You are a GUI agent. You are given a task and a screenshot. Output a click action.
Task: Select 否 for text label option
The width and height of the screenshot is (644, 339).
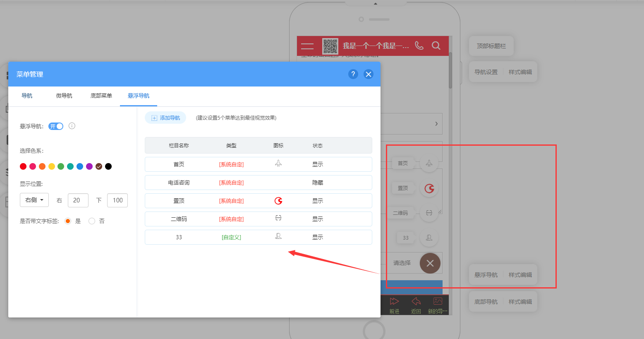pyautogui.click(x=92, y=221)
